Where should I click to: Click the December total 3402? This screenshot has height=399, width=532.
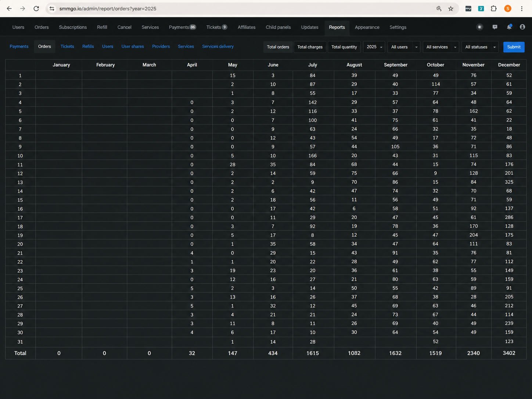click(x=509, y=353)
